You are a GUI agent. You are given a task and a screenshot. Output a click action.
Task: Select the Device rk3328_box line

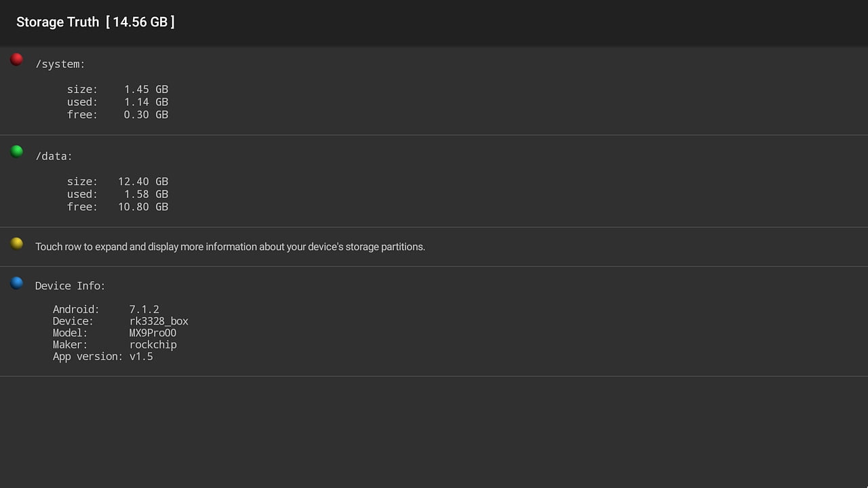121,321
